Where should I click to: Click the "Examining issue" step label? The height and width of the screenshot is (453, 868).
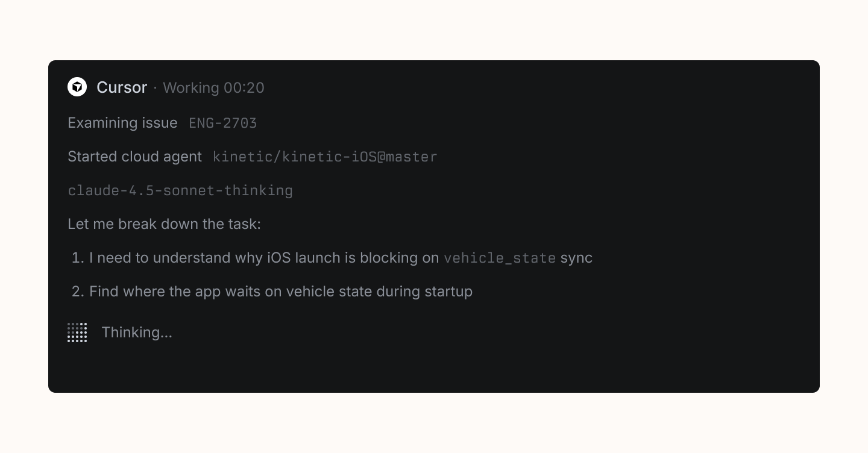(122, 123)
